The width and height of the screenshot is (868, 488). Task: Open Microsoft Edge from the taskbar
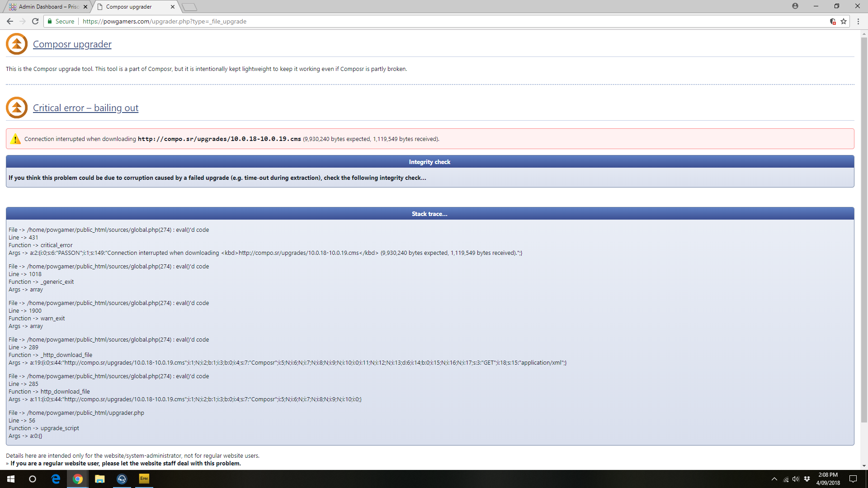pyautogui.click(x=56, y=479)
